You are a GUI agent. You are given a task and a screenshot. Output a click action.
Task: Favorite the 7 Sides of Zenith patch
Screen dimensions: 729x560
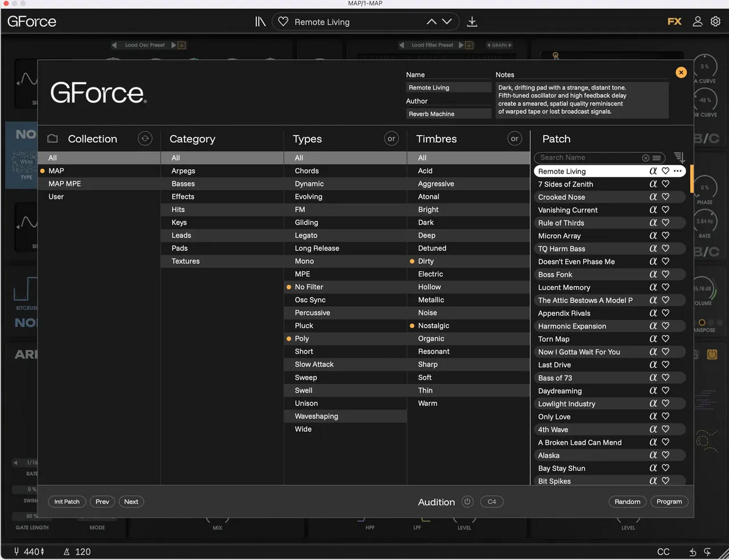(665, 184)
